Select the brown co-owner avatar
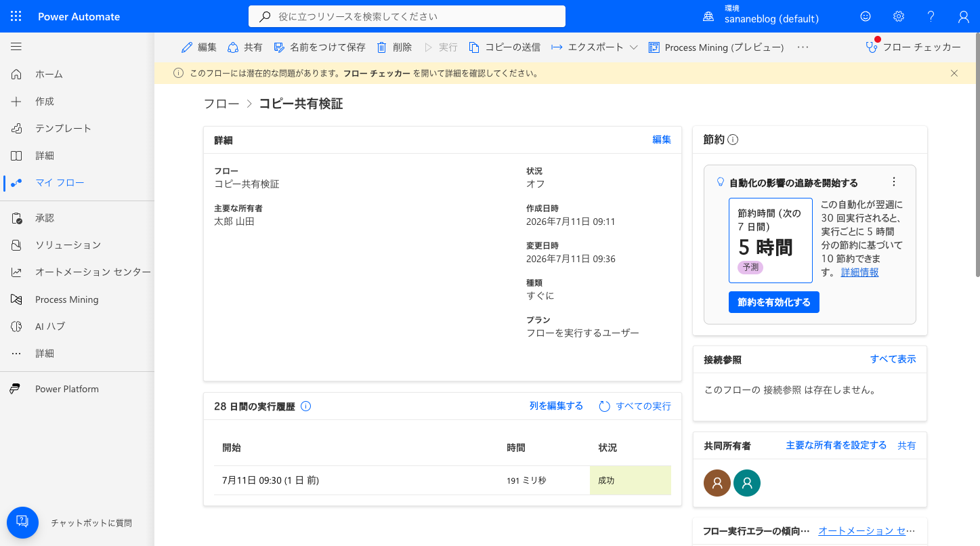This screenshot has width=980, height=546. click(x=717, y=483)
